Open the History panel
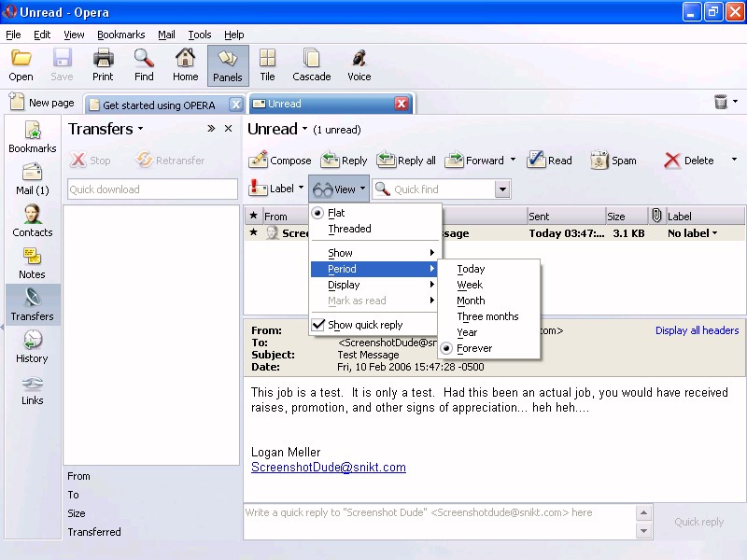 [x=32, y=346]
